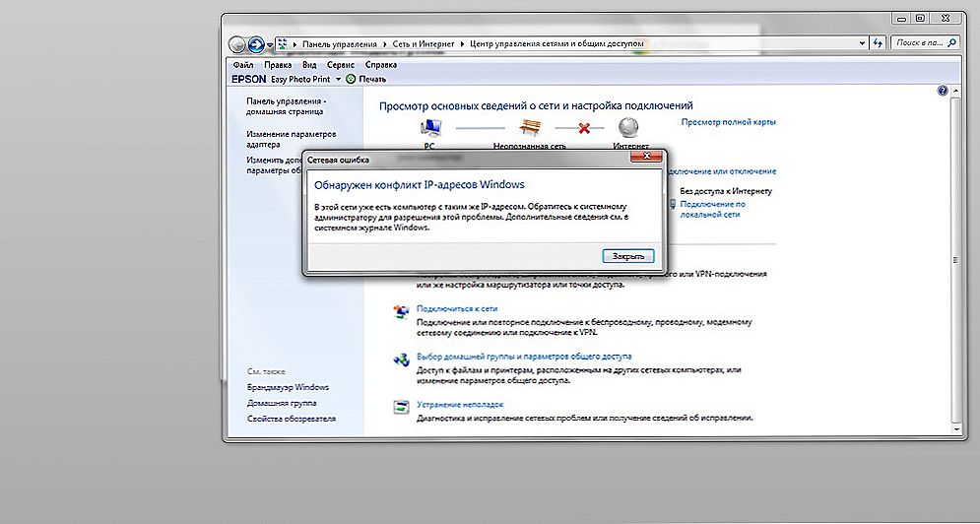Open 'Устранение неполадок' troubleshooting link

[459, 405]
